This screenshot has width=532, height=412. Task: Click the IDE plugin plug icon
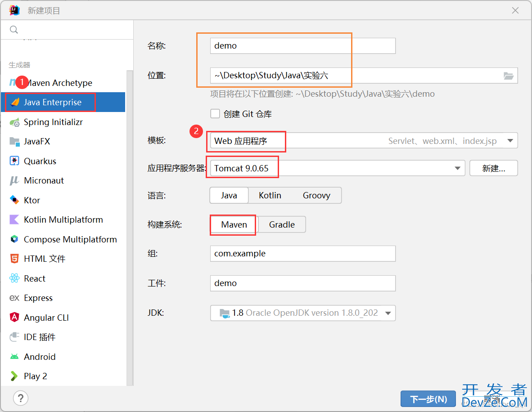(14, 337)
